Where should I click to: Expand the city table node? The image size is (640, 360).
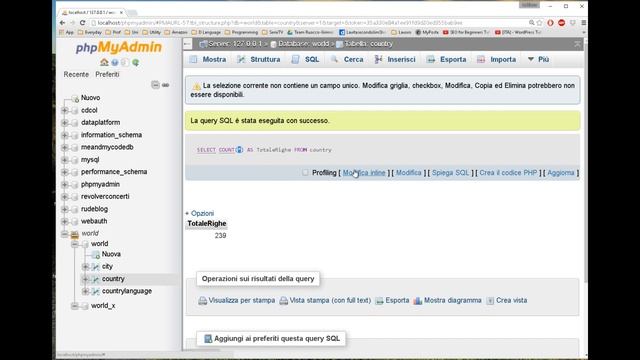point(85,267)
